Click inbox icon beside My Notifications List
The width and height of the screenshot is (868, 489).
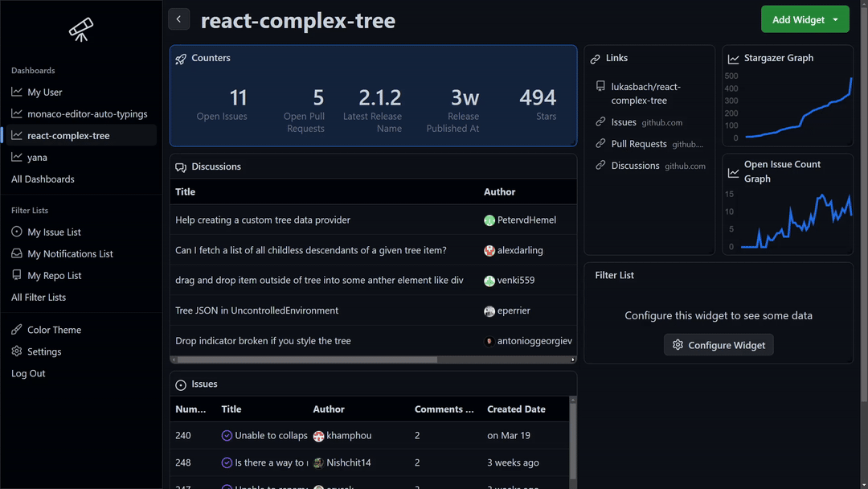[x=17, y=253]
